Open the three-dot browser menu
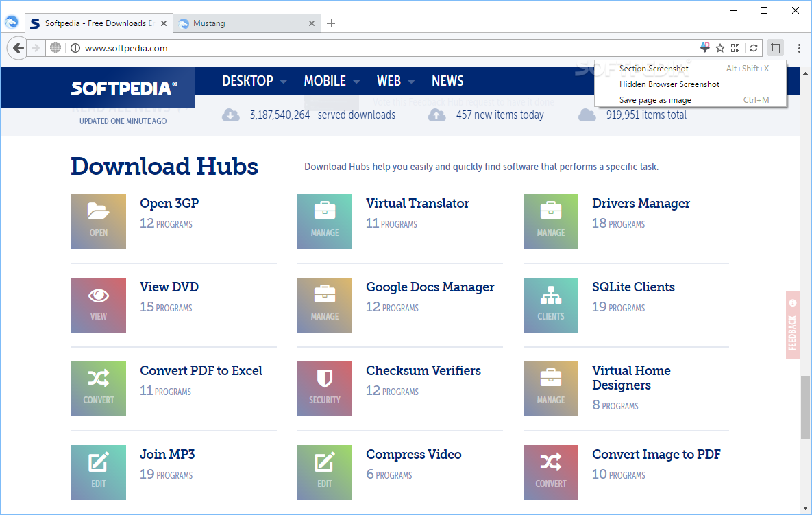 799,48
